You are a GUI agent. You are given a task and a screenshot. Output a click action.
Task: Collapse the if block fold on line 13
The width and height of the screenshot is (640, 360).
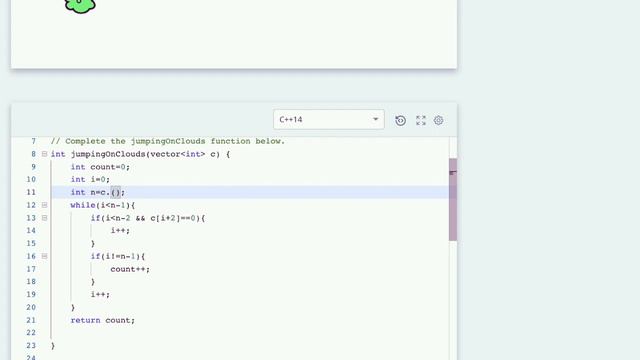[44, 218]
